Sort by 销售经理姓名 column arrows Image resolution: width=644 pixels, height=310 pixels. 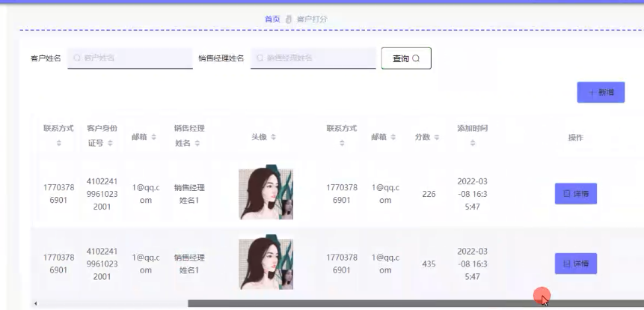click(x=197, y=143)
